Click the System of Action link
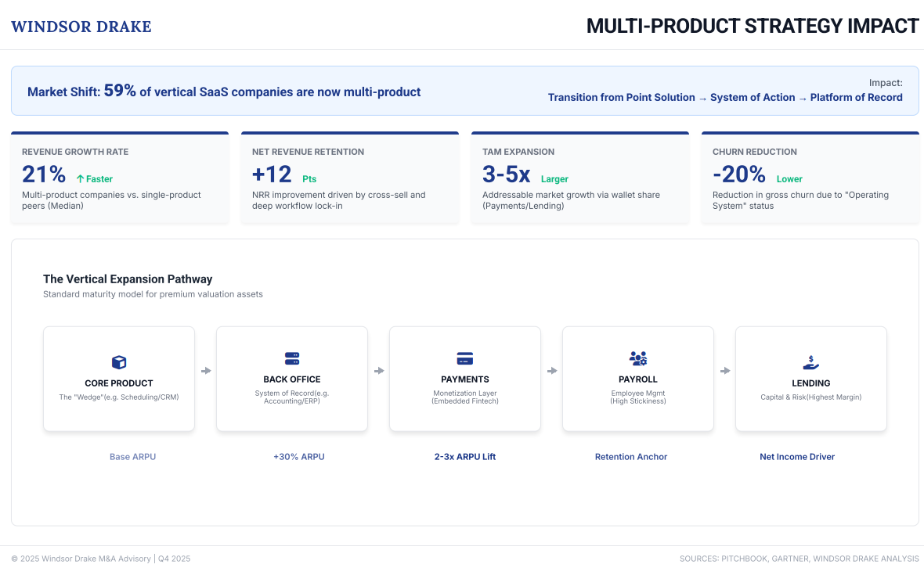The width and height of the screenshot is (924, 568). point(753,97)
